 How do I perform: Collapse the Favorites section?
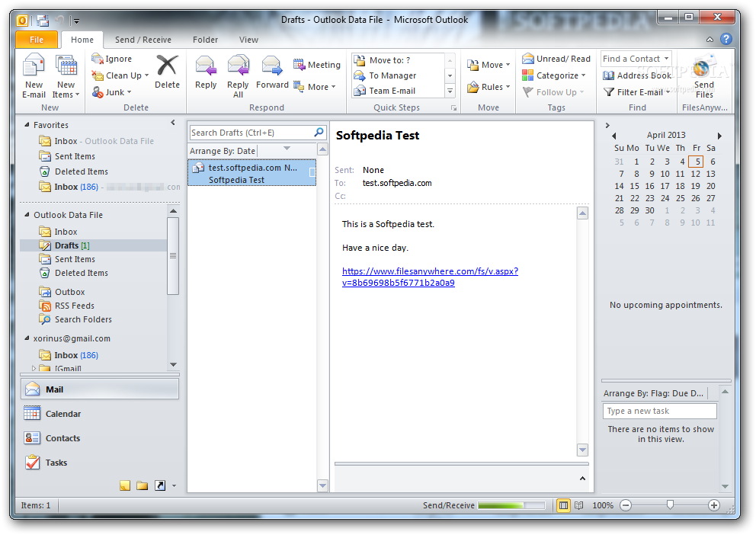[x=27, y=125]
